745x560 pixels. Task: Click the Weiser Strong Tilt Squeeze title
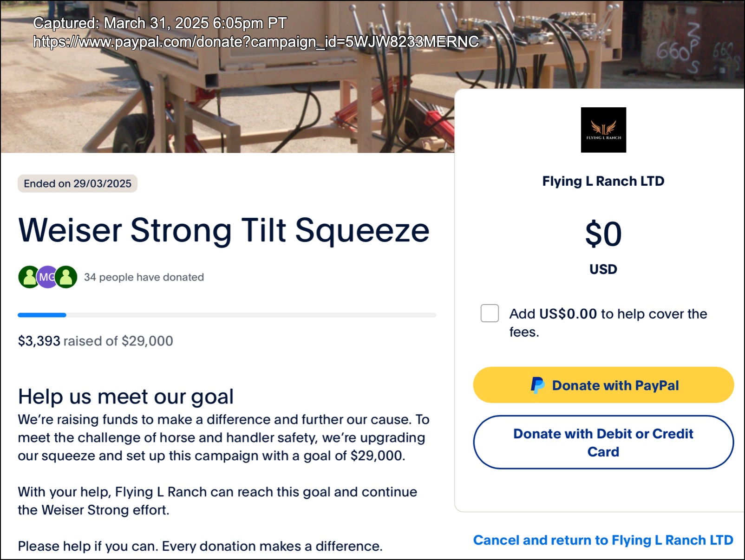click(224, 230)
